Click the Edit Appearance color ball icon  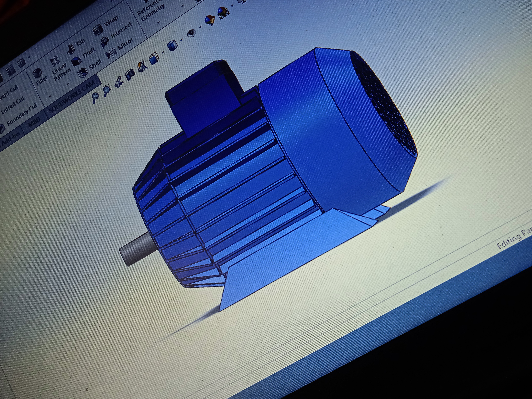pos(210,20)
